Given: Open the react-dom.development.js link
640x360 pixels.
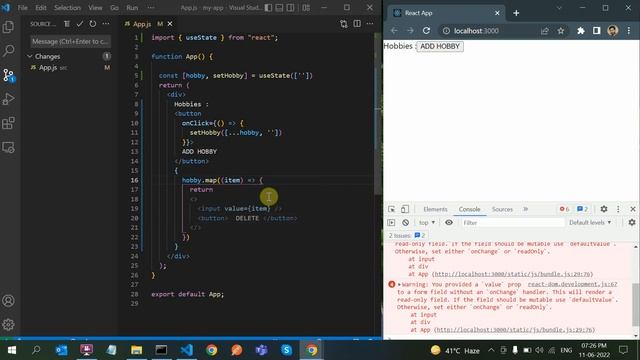Looking at the screenshot, I should [572, 284].
